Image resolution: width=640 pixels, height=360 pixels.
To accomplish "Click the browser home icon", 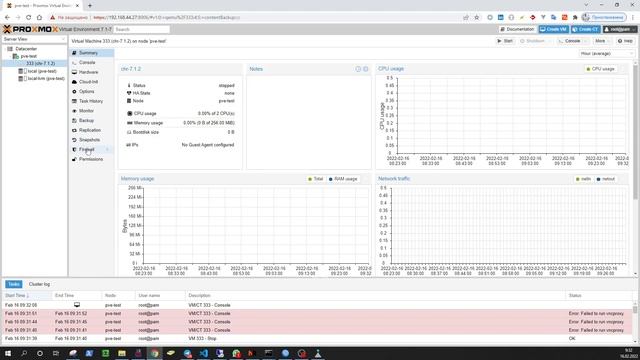I will click(39, 18).
